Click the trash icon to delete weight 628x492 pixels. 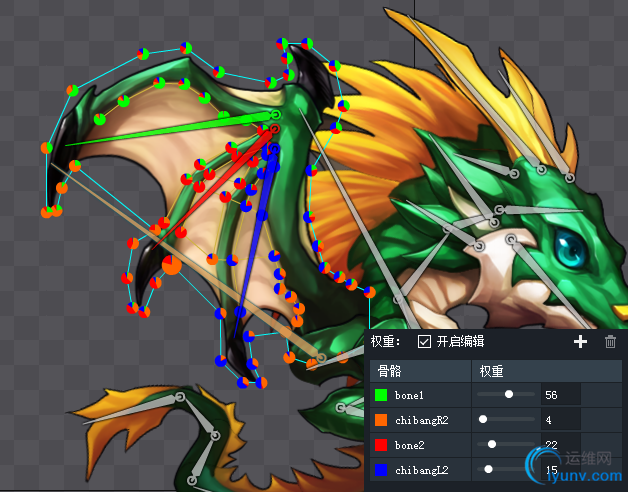click(610, 342)
